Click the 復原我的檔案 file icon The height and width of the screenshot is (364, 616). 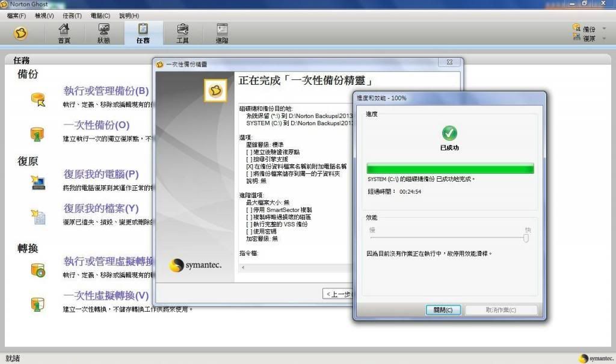click(x=38, y=217)
